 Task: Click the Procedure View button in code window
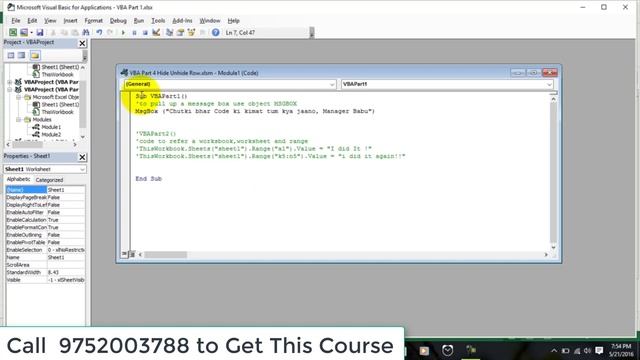pos(124,254)
